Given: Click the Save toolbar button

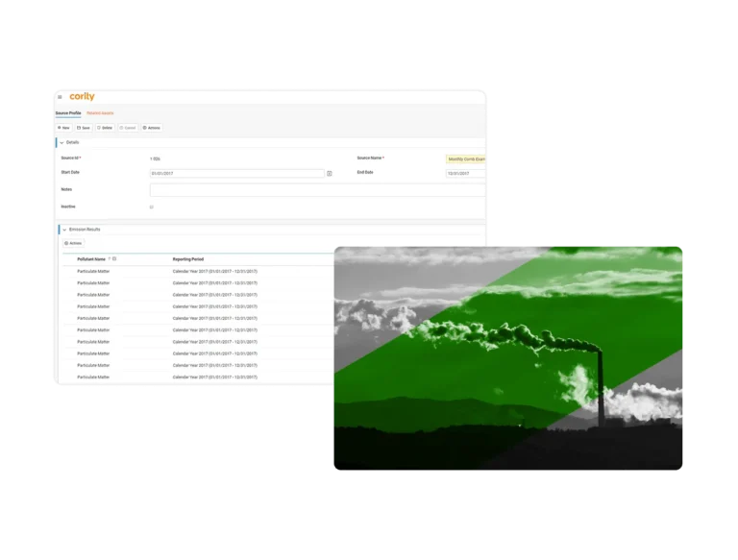Looking at the screenshot, I should click(84, 128).
